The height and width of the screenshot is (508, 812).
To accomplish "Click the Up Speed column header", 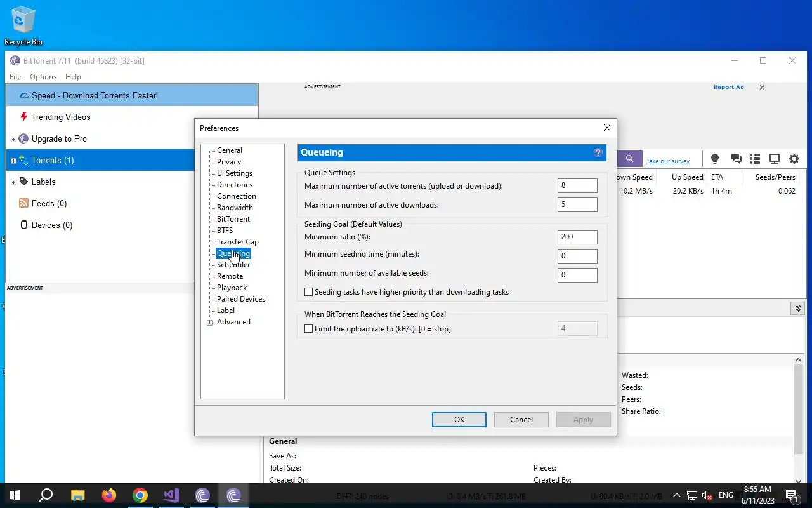I will point(688,177).
